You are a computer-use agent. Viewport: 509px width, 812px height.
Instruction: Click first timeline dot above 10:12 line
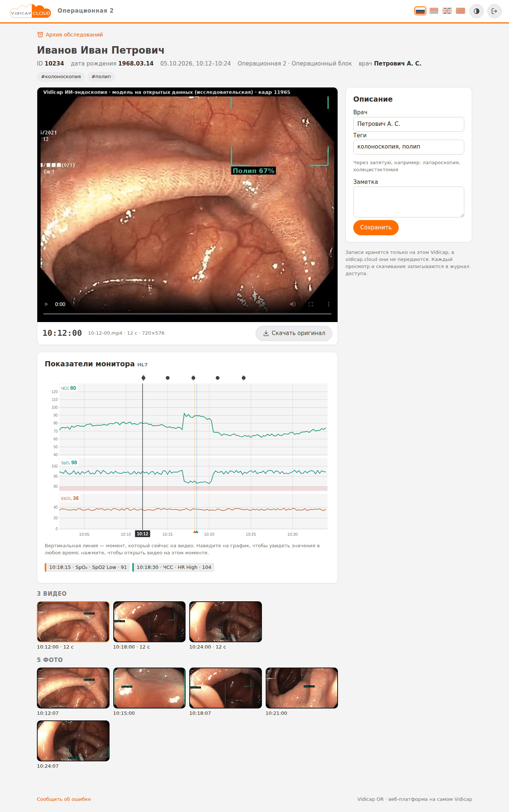point(143,378)
